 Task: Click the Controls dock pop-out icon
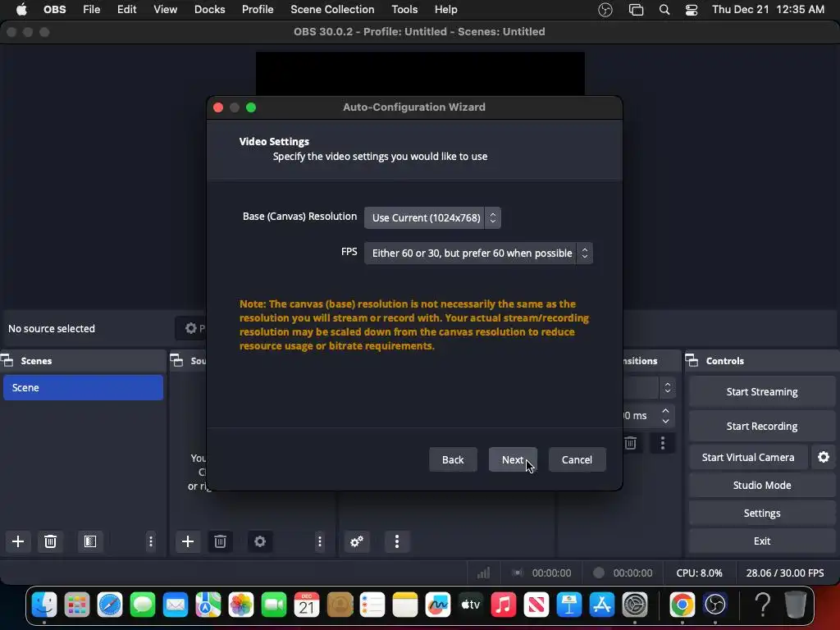[692, 361]
